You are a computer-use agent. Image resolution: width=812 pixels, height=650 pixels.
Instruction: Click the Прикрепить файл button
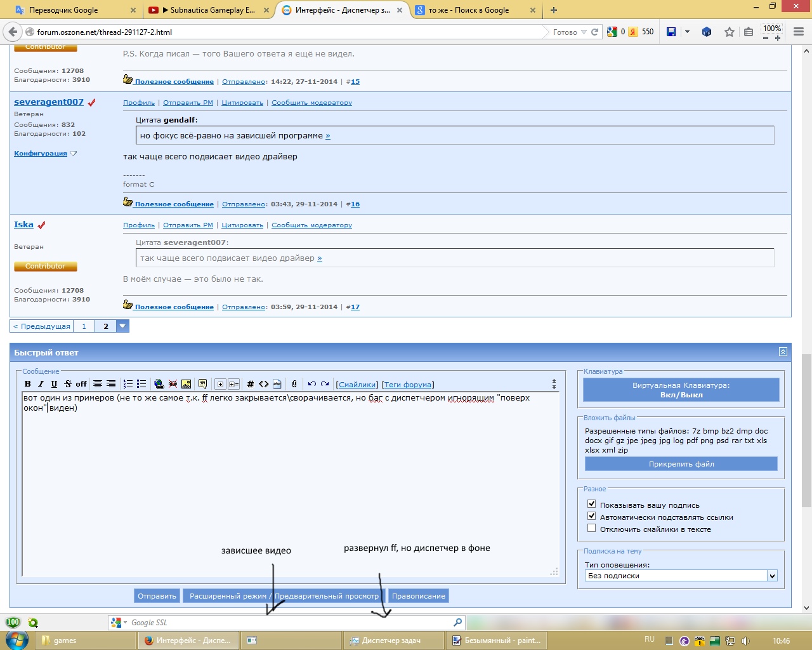tap(681, 464)
